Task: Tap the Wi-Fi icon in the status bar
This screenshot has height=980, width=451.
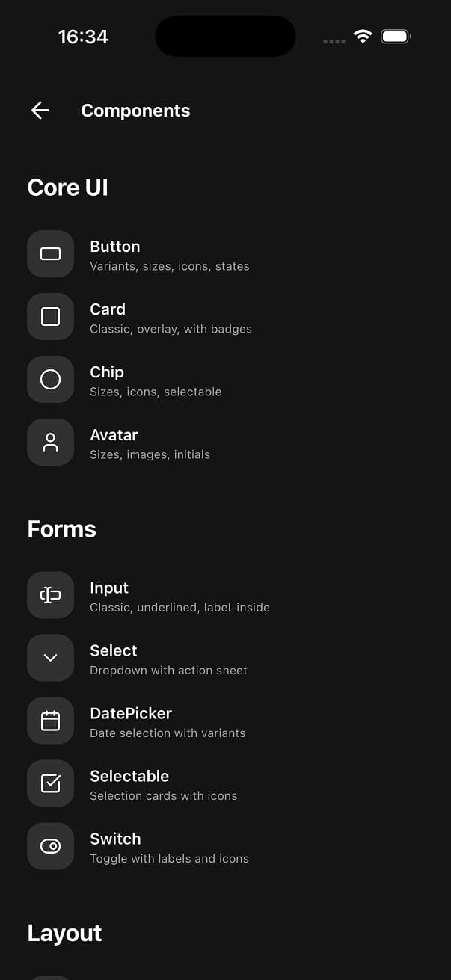Action: coord(363,36)
